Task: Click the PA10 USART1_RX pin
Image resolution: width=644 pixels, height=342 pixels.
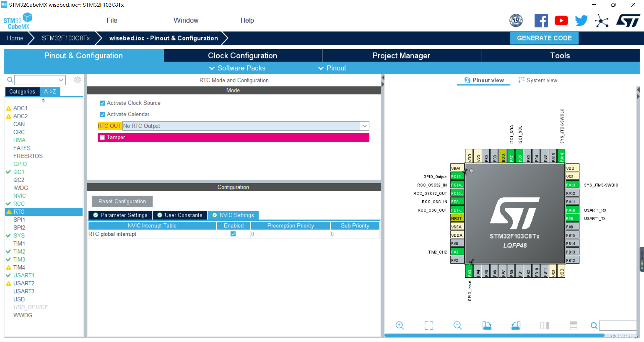Action: pos(572,210)
